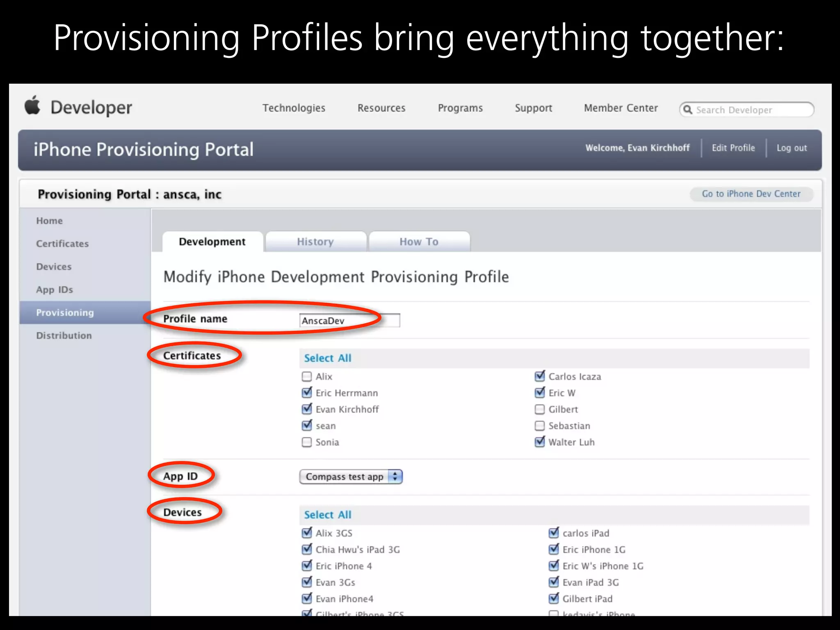Uncheck the Eric iPhone 4 device
840x630 pixels.
[306, 566]
